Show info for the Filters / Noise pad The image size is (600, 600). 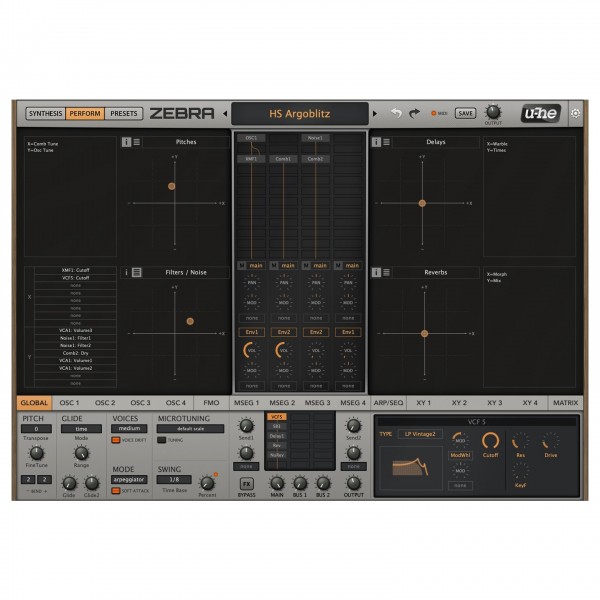pyautogui.click(x=126, y=272)
